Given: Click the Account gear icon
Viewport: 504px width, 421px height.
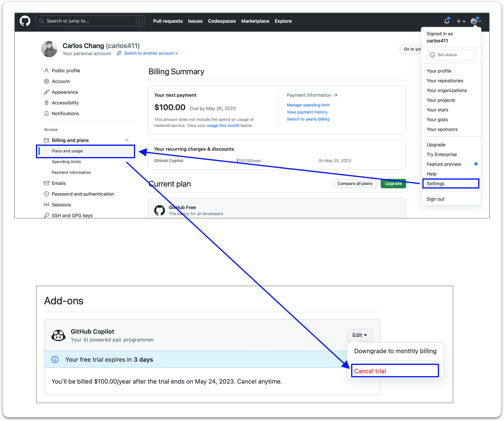Looking at the screenshot, I should (46, 81).
